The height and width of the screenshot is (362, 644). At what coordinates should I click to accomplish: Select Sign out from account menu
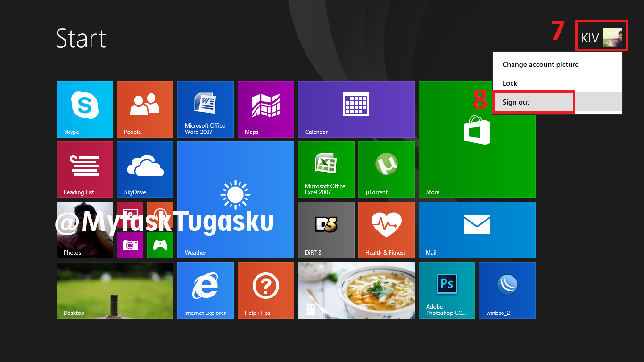click(x=558, y=102)
